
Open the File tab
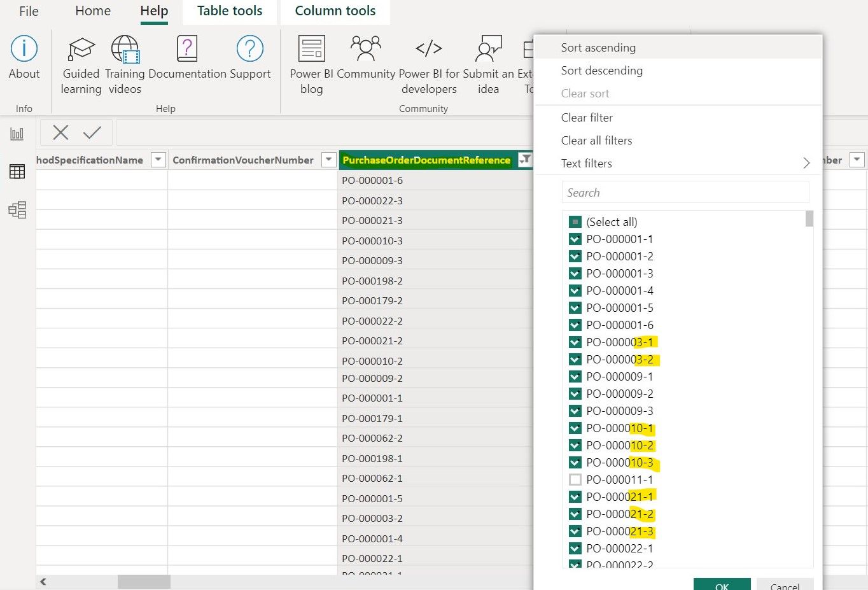click(29, 11)
